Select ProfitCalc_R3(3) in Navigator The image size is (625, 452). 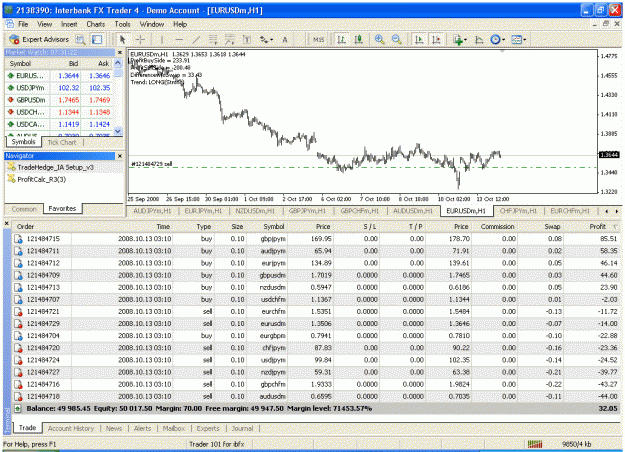41,179
